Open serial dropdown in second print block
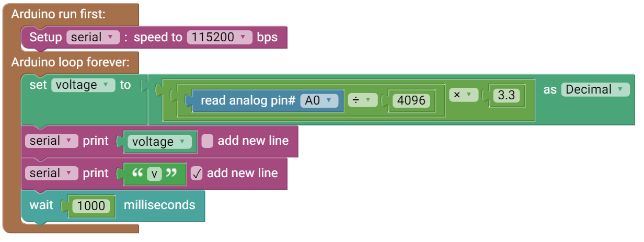Viewport: 644px width, 242px height. 51,174
